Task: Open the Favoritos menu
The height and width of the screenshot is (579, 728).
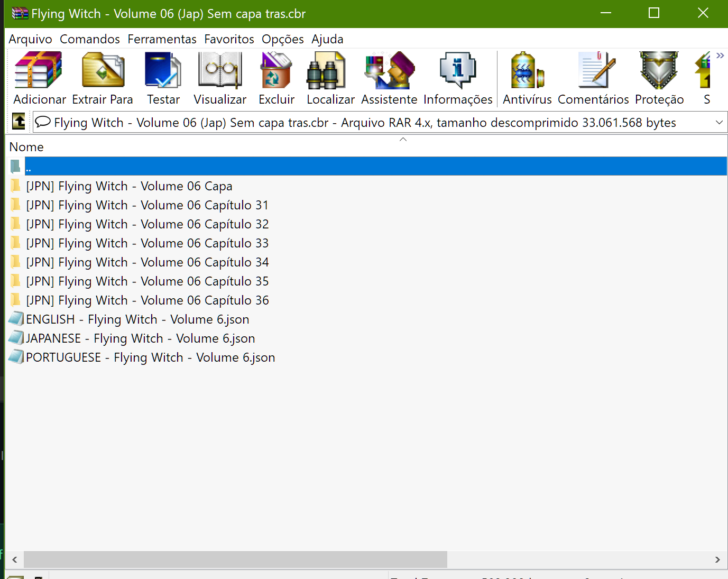Action: [x=229, y=39]
